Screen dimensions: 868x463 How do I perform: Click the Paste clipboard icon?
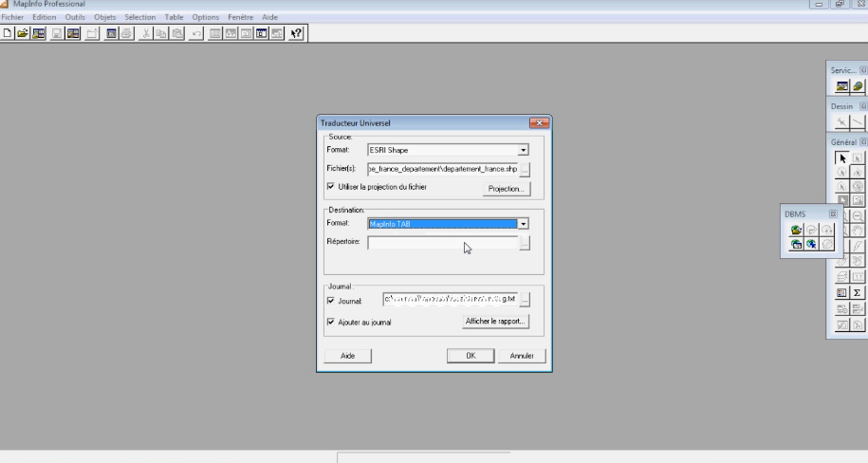coord(177,34)
